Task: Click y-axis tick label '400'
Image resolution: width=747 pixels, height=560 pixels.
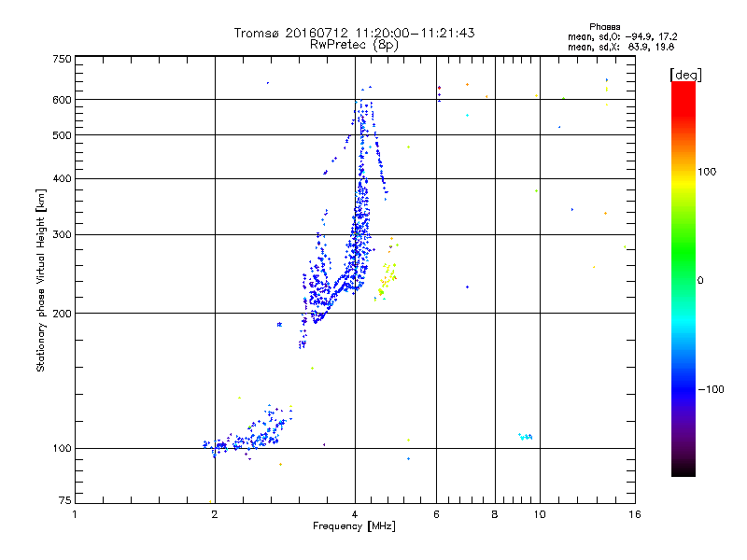Action: (x=62, y=178)
